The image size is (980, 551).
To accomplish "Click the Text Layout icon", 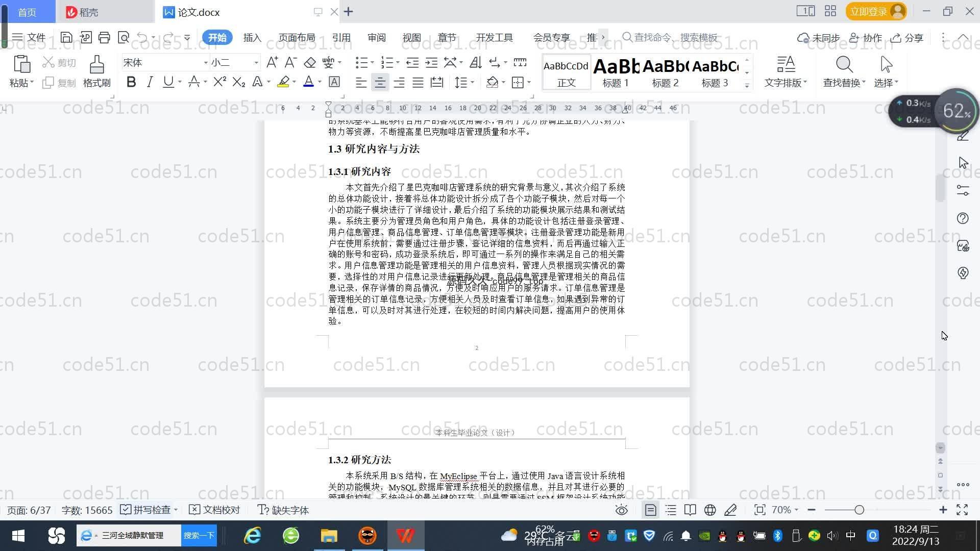I will tap(786, 65).
